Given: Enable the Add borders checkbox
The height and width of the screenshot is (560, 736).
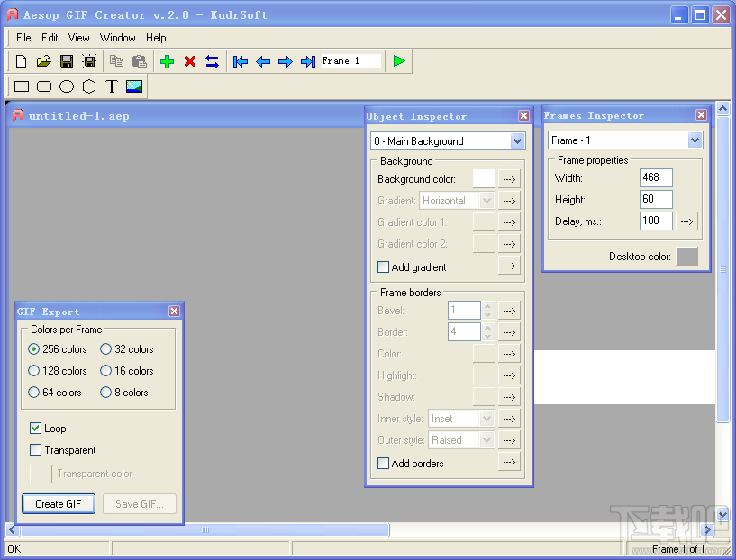Looking at the screenshot, I should point(384,464).
